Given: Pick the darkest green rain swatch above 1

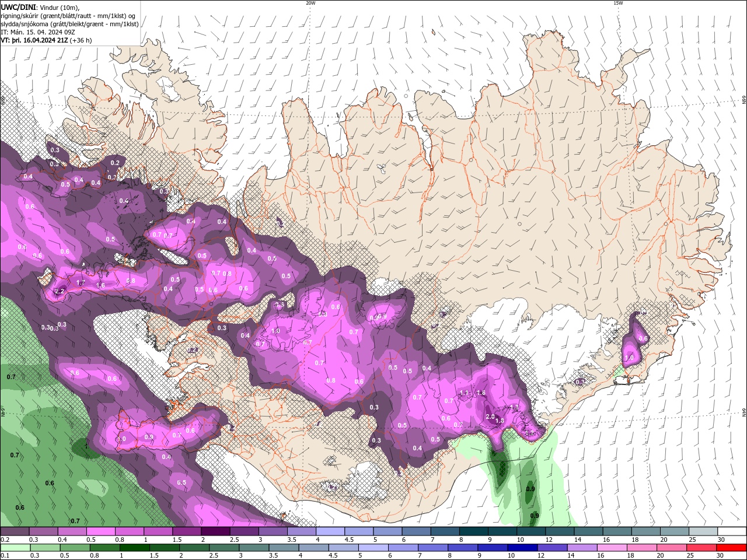Looking at the screenshot, I should coord(134,548).
